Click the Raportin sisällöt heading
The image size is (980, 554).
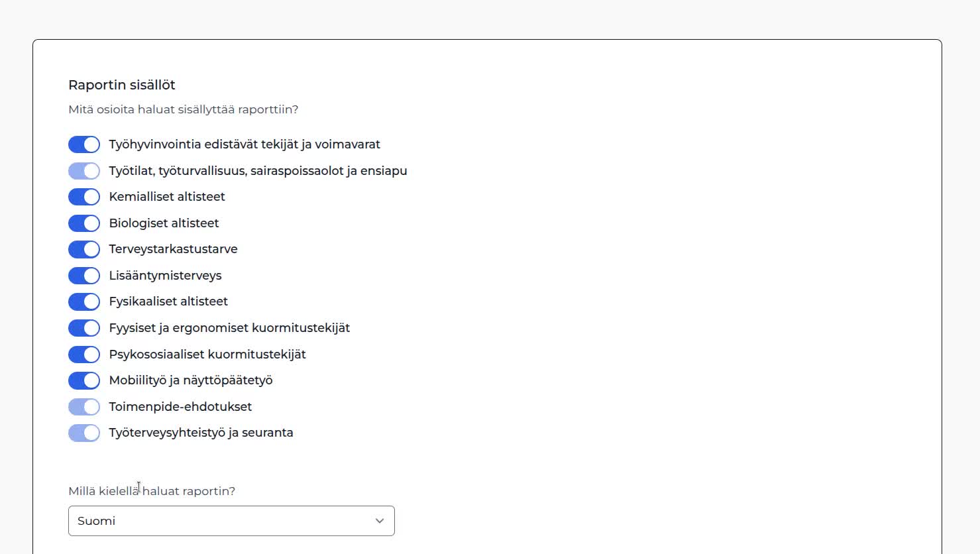pos(122,85)
